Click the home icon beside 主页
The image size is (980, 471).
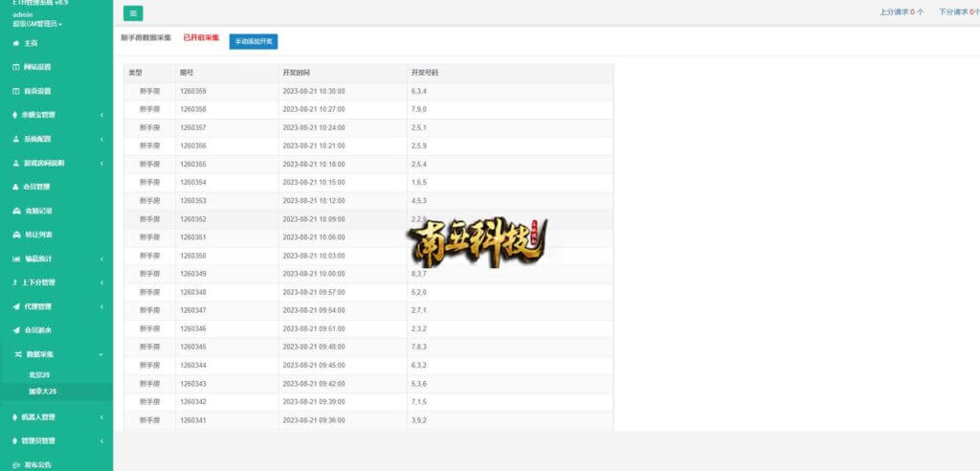point(16,43)
